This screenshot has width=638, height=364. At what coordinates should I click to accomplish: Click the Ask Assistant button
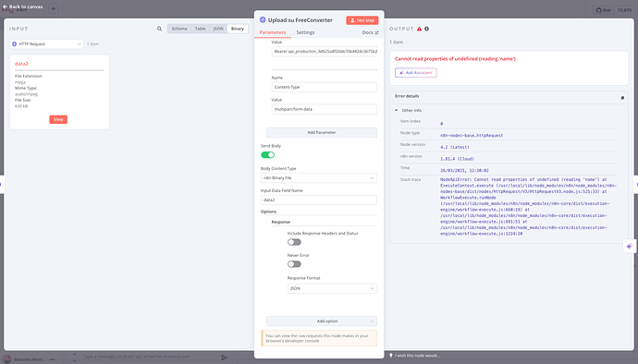(x=416, y=73)
